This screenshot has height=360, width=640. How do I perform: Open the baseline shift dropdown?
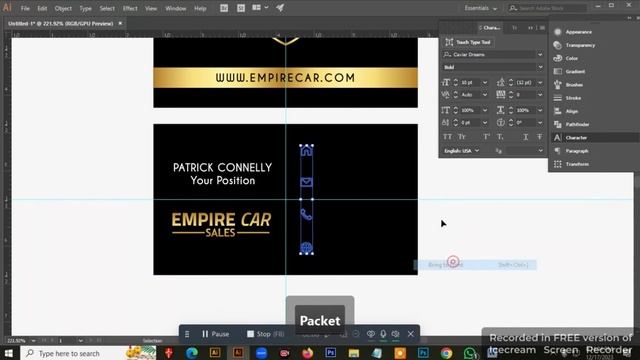(485, 122)
